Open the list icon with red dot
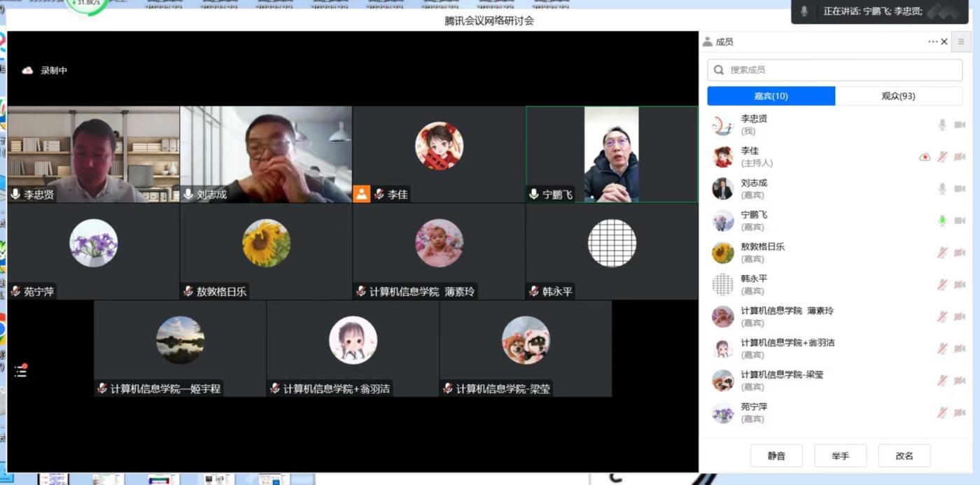The width and height of the screenshot is (980, 485). tap(20, 371)
